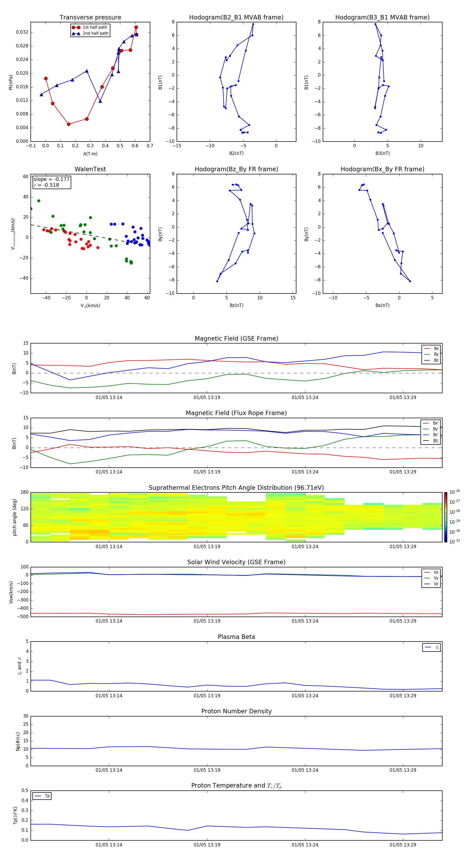Click the pitch angle colorbar
Viewport: 473px width, 868px height.
point(446,517)
